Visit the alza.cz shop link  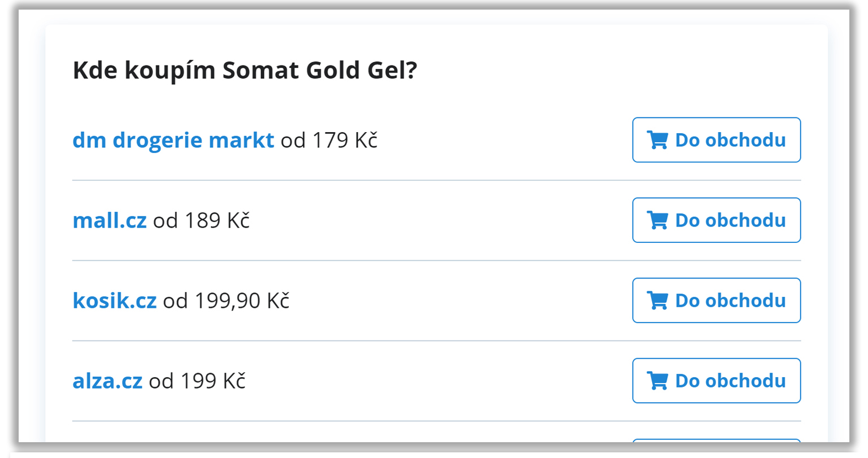107,381
